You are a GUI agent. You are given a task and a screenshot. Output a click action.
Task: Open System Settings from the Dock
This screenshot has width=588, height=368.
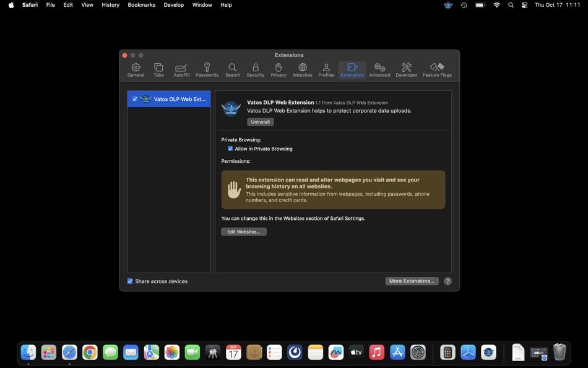click(x=418, y=353)
